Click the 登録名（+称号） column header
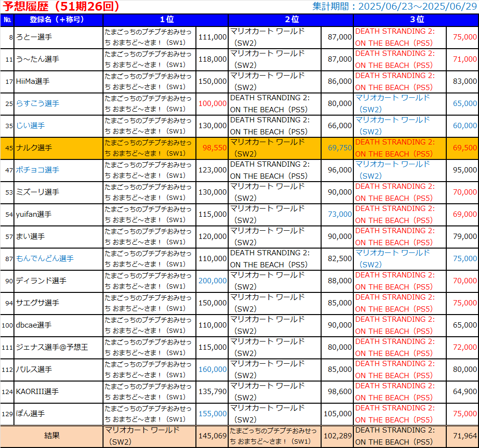 (58, 20)
